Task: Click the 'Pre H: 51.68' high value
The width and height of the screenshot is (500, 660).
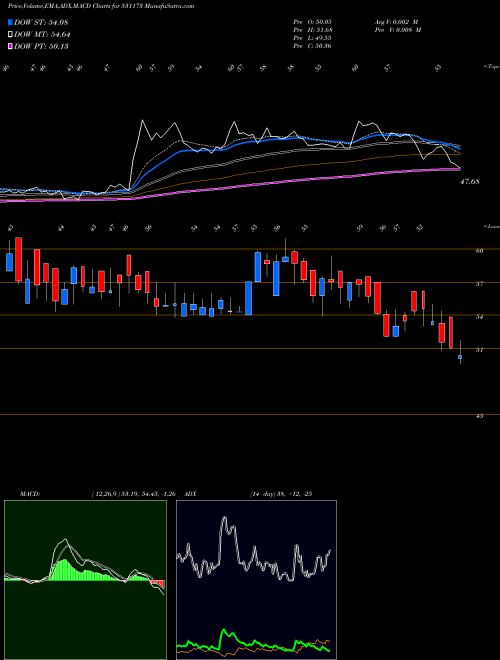Action: click(x=313, y=30)
